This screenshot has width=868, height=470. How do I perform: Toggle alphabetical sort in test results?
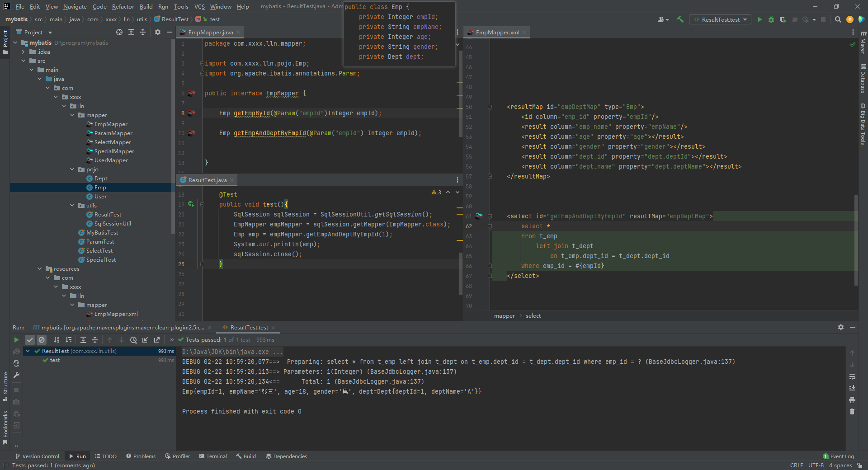[x=57, y=340]
